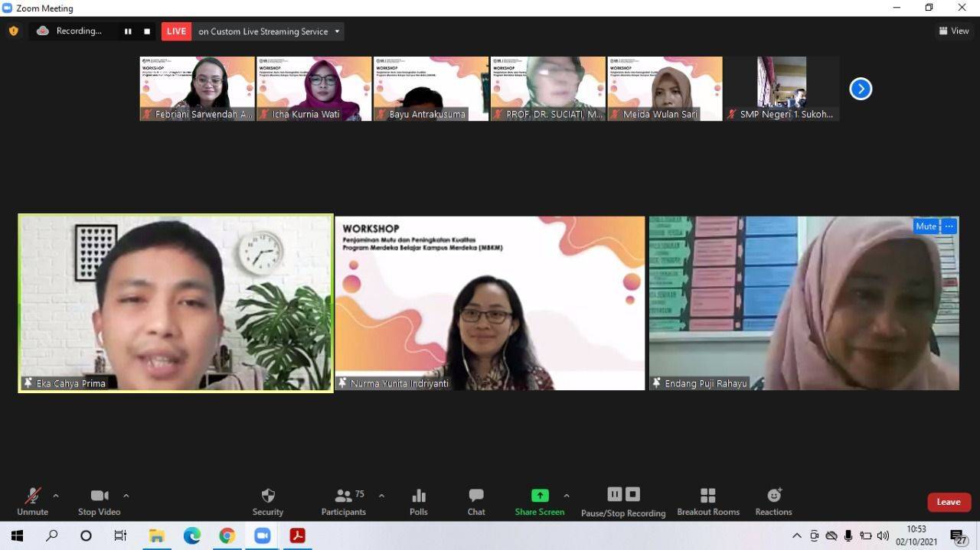Open the Reactions menu
This screenshot has width=980, height=550.
[773, 501]
